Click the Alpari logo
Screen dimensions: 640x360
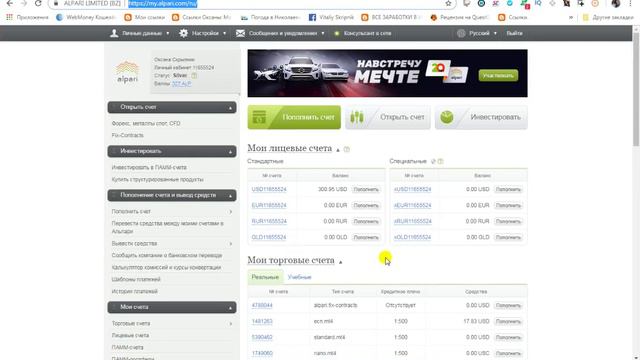(127, 71)
